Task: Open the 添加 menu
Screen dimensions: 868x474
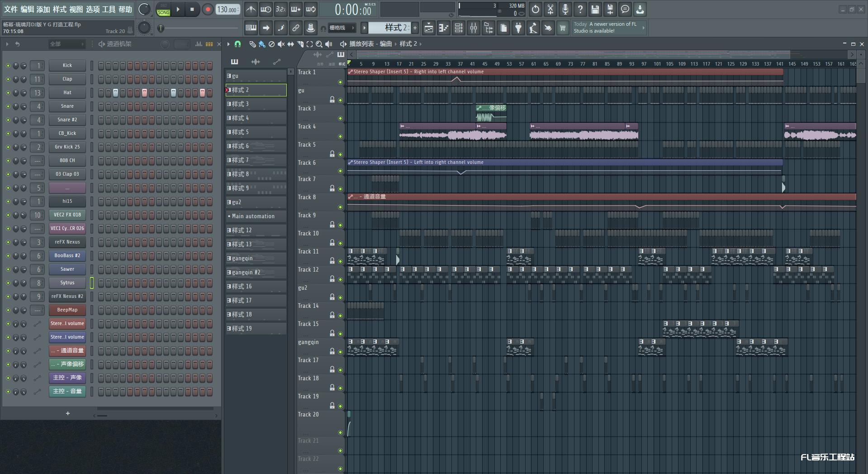Action: click(43, 9)
